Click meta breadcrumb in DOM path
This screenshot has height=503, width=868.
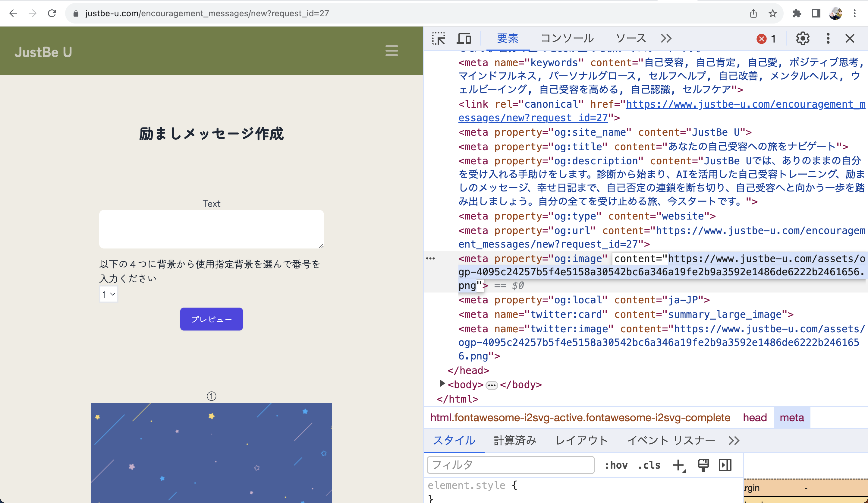tap(792, 418)
